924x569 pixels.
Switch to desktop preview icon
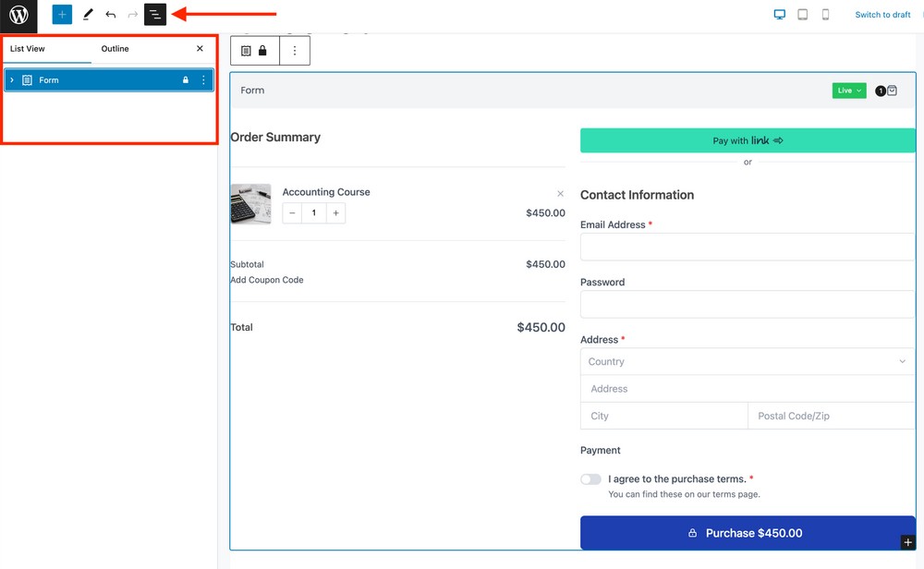click(779, 15)
